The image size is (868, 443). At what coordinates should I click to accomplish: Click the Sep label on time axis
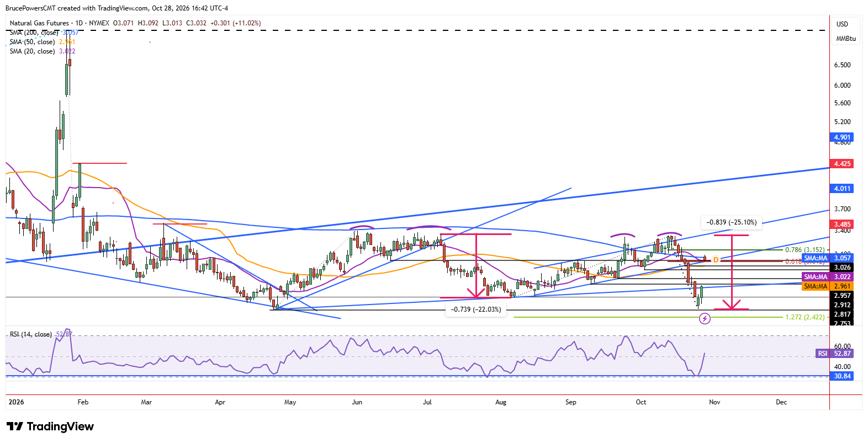pos(571,402)
